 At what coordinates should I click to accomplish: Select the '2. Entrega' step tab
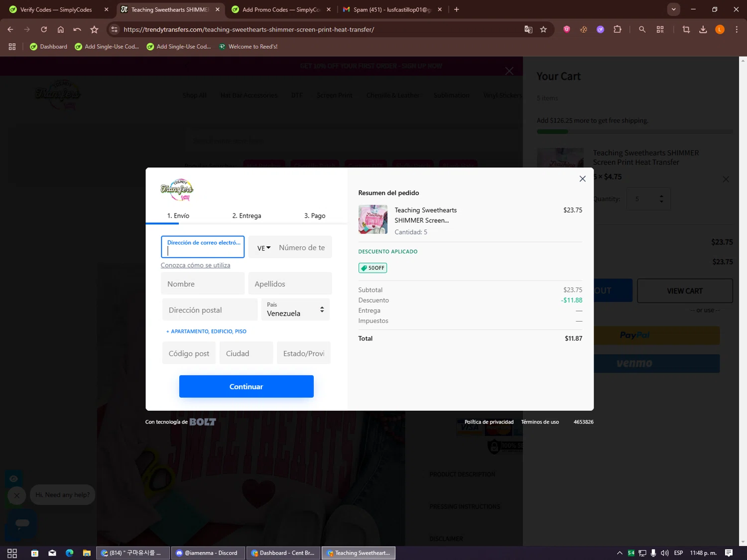pyautogui.click(x=247, y=216)
